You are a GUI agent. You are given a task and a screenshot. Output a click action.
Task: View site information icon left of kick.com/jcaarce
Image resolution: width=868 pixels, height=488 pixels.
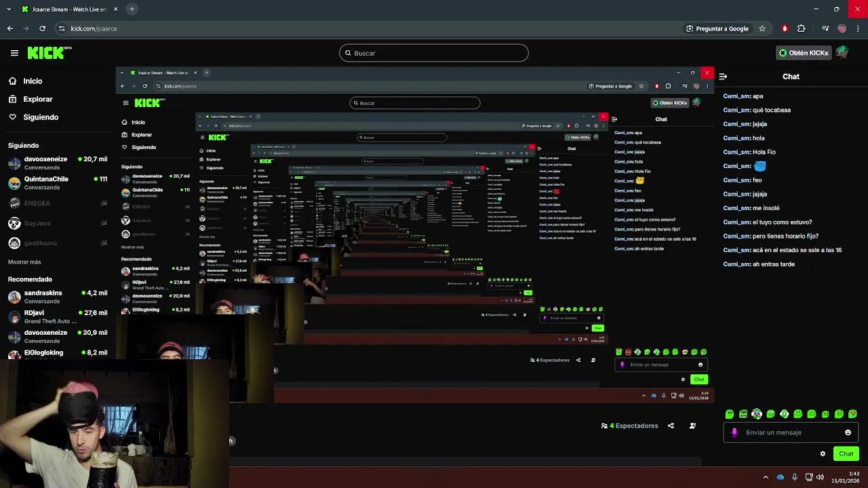(x=62, y=28)
